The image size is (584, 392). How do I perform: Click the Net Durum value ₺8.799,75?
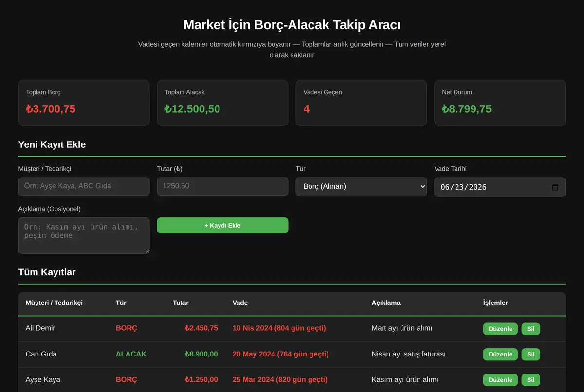pos(467,109)
